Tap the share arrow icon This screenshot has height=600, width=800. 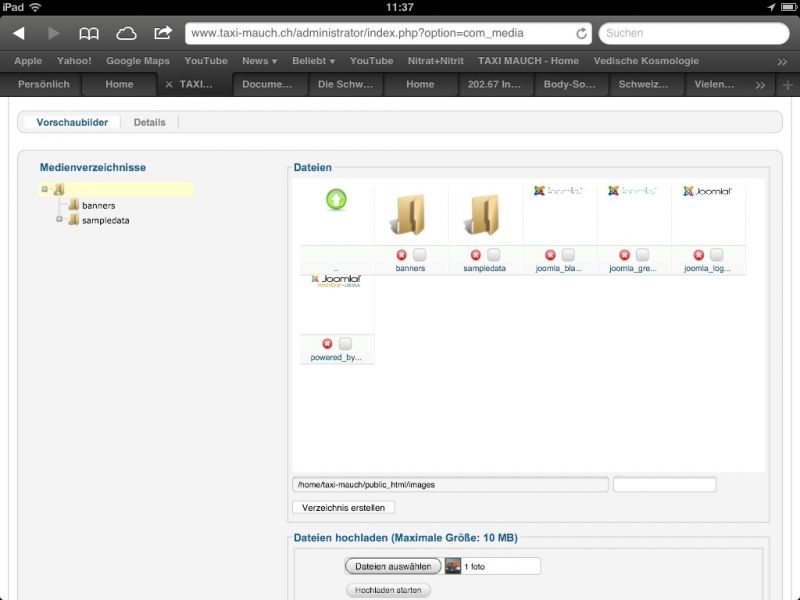coord(163,33)
